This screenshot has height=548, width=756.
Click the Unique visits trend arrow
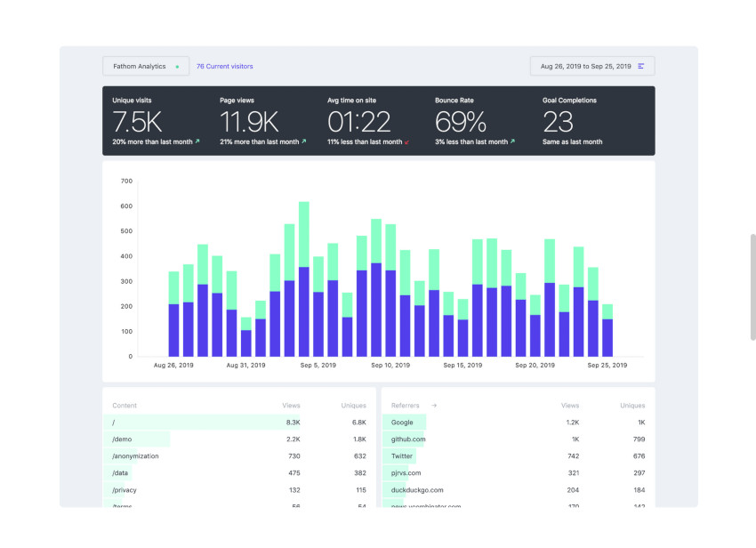pos(197,141)
